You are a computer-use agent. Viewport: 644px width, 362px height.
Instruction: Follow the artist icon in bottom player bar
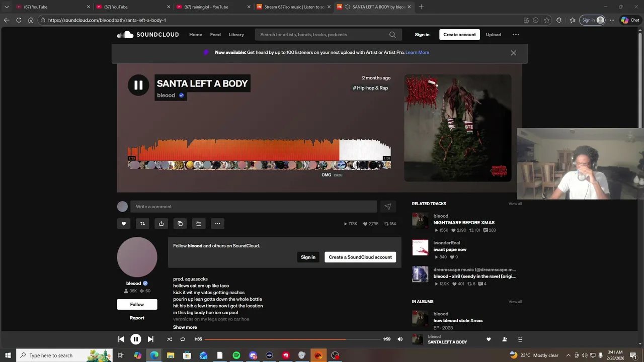[505, 339]
